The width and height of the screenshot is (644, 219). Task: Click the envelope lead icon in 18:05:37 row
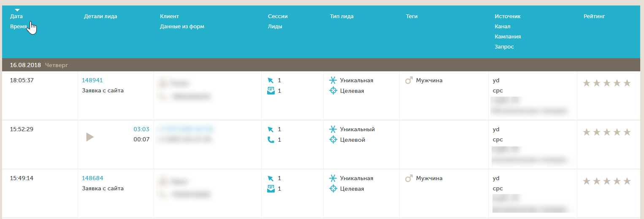click(271, 91)
